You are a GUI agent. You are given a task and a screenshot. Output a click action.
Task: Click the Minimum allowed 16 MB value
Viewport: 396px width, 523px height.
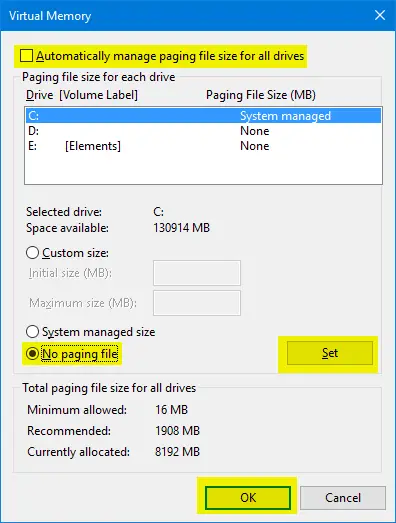pos(171,410)
